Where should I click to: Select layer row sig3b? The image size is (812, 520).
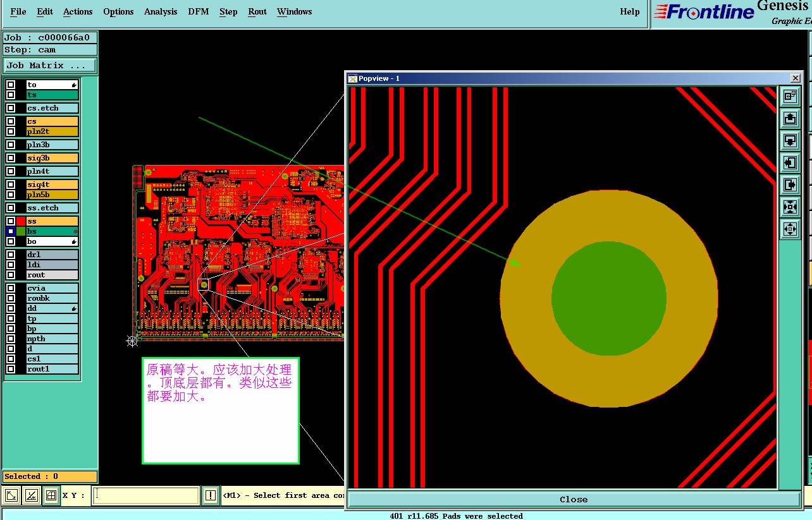click(x=52, y=158)
